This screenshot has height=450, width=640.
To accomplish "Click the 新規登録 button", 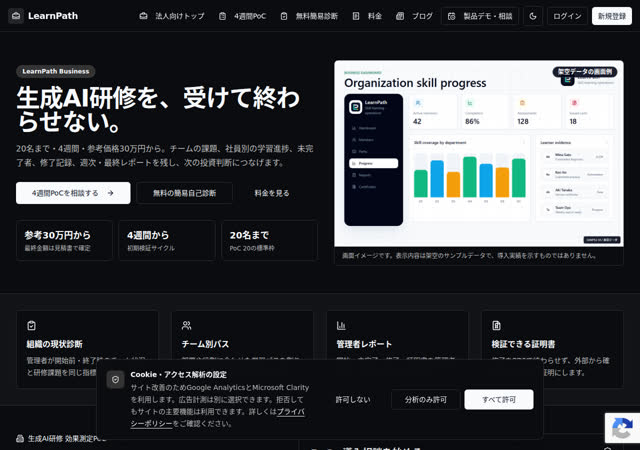I will tap(612, 16).
